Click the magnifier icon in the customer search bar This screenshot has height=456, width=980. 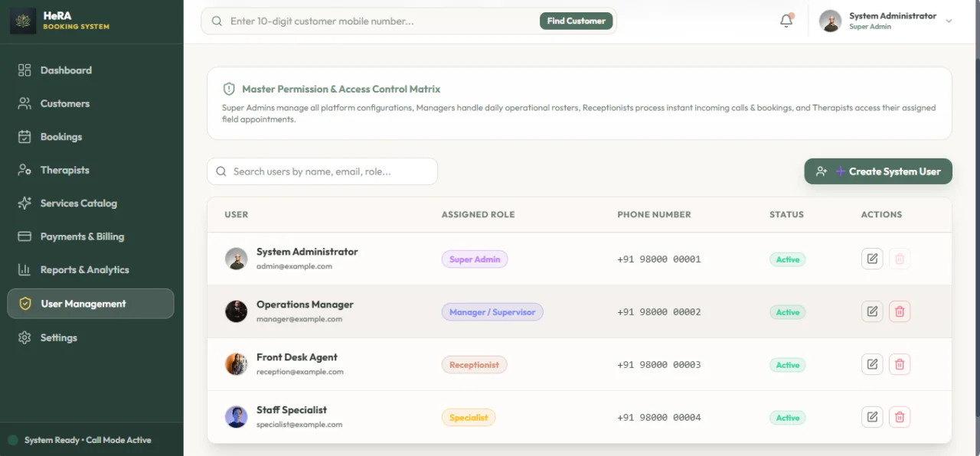point(217,21)
